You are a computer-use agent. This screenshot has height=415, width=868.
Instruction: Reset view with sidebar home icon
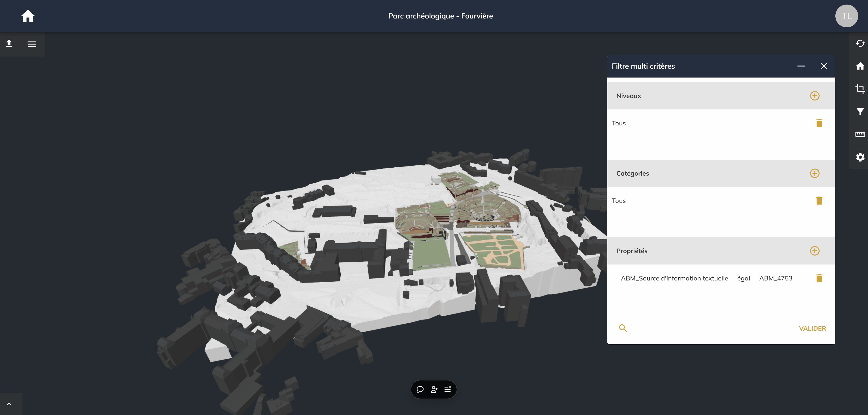point(860,66)
